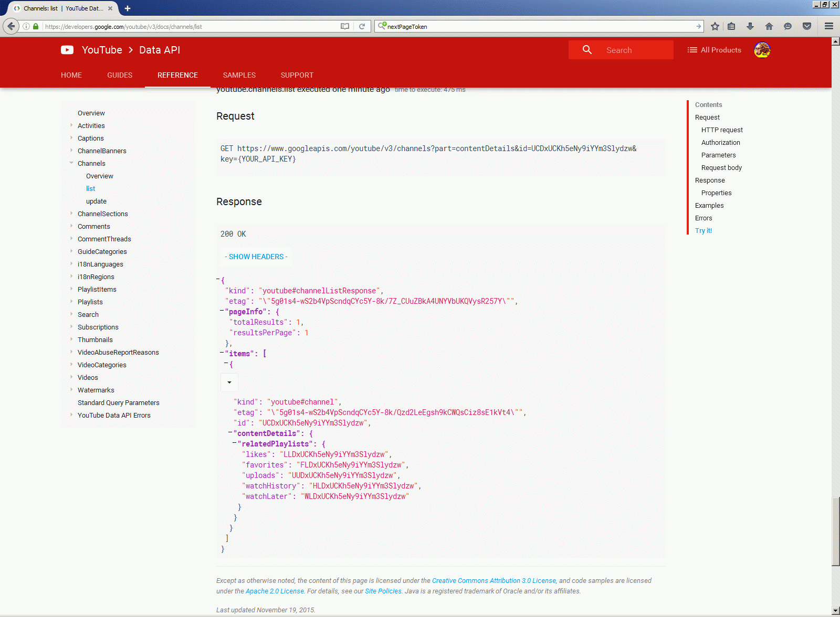Viewport: 840px width, 617px height.
Task: Open the downloads arrow icon
Action: coord(750,26)
